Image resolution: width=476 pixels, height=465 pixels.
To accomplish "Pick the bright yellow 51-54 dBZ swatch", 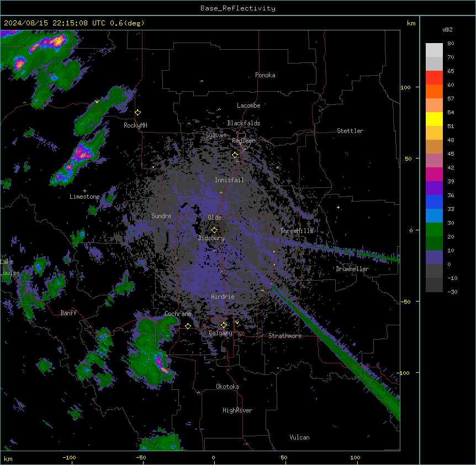I will [434, 119].
